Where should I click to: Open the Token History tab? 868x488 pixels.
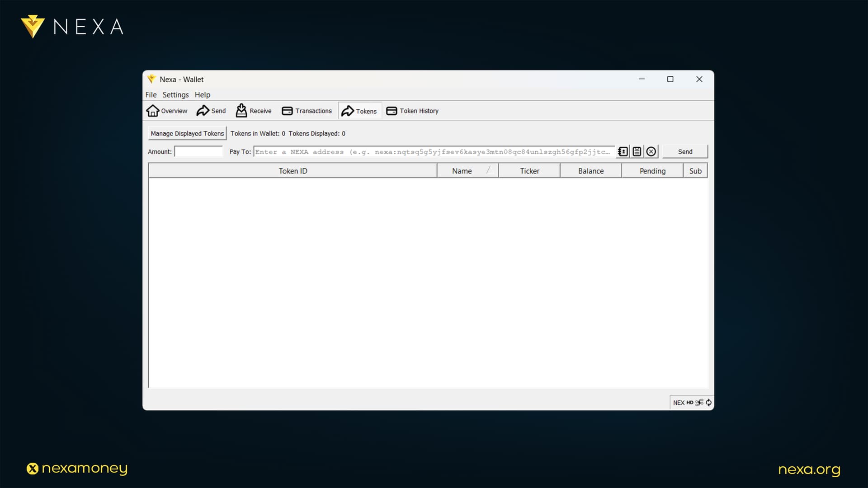[412, 111]
